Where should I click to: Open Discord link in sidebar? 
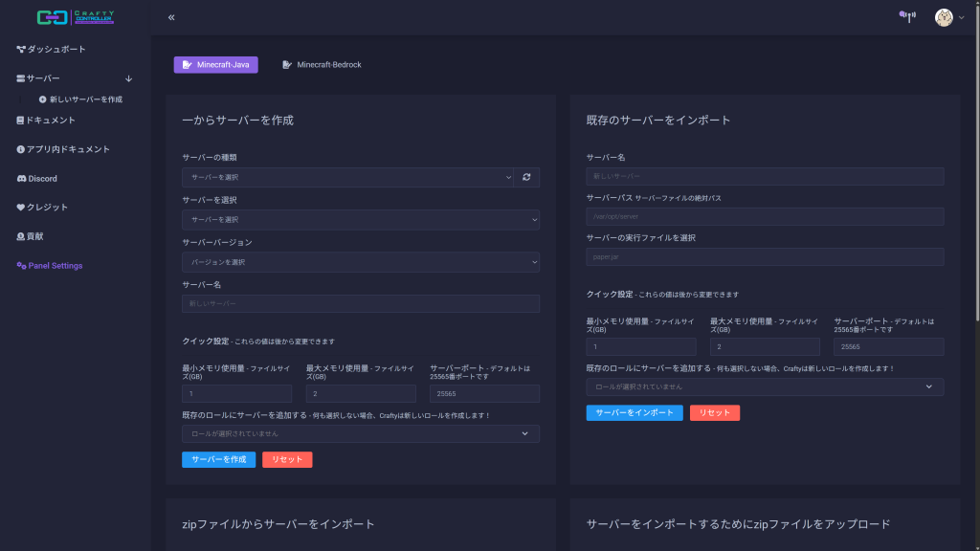tap(42, 179)
